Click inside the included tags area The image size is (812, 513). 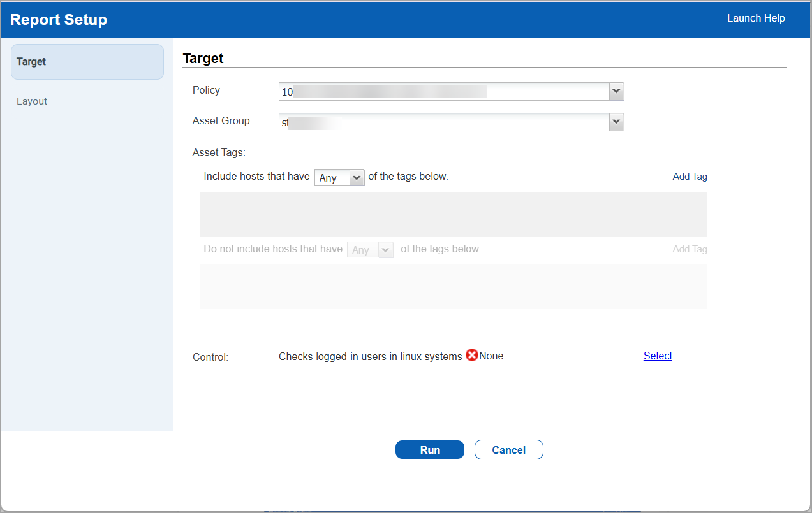453,214
